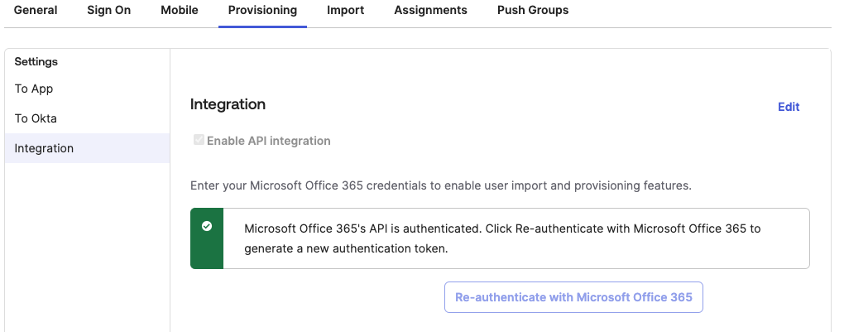Switch to the Push Groups tab

pyautogui.click(x=533, y=10)
